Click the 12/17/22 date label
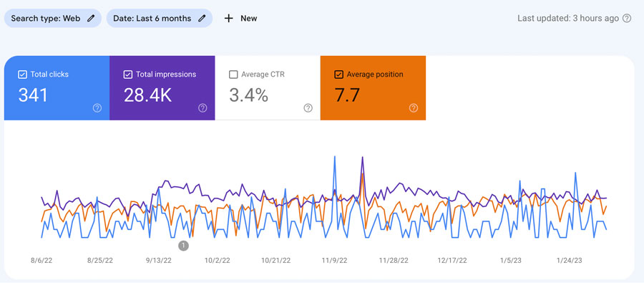Image resolution: width=644 pixels, height=283 pixels. pos(452,260)
